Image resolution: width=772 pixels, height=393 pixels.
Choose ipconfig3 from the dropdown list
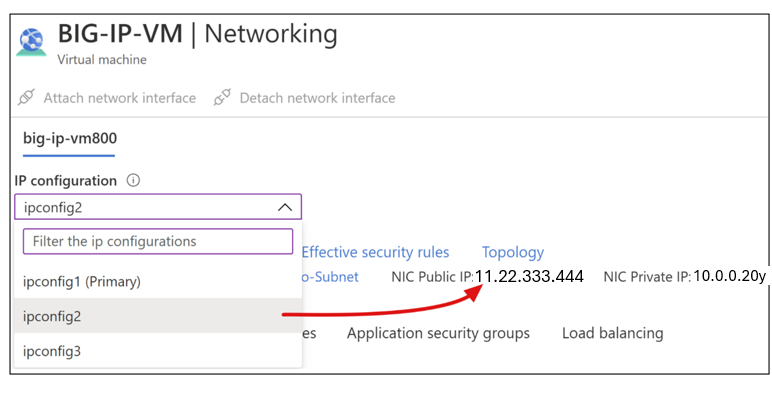pyautogui.click(x=158, y=351)
